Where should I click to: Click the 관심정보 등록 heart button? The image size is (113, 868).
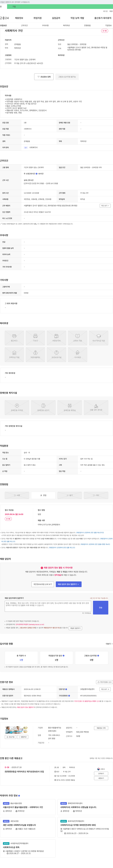[x=44, y=77]
